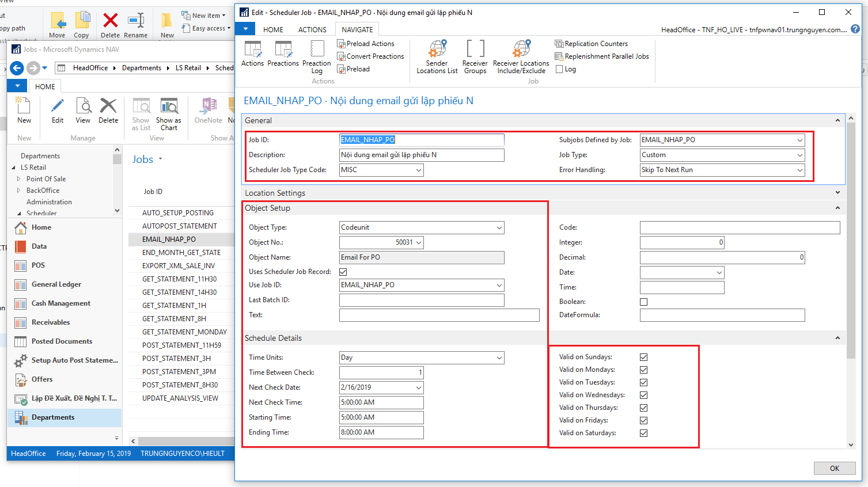Click Show as List in Jobs window
The image size is (868, 487).
coord(141,114)
